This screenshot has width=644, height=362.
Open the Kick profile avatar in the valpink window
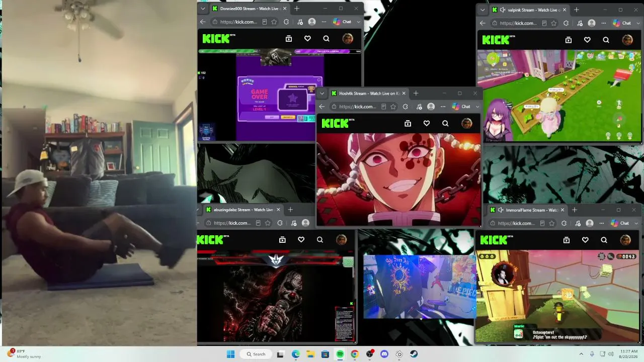tap(627, 40)
